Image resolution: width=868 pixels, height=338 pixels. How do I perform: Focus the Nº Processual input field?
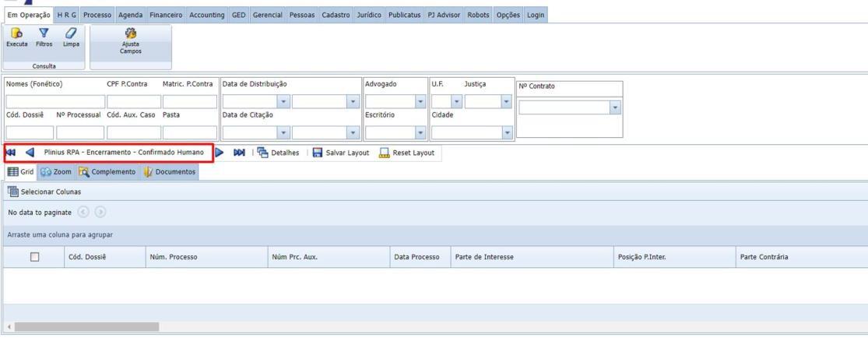click(80, 133)
